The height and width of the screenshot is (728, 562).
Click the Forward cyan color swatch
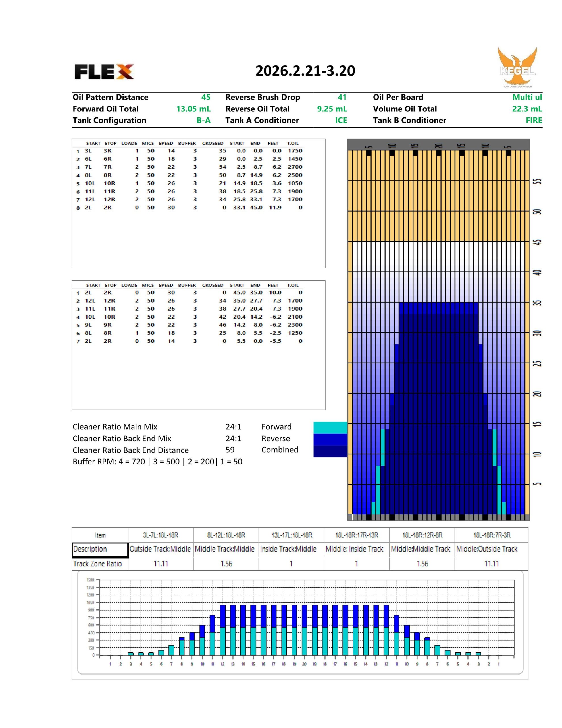coord(330,427)
